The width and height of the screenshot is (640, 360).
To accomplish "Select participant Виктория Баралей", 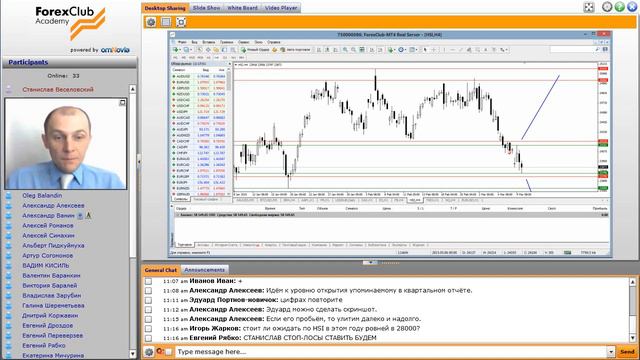I will [x=49, y=285].
